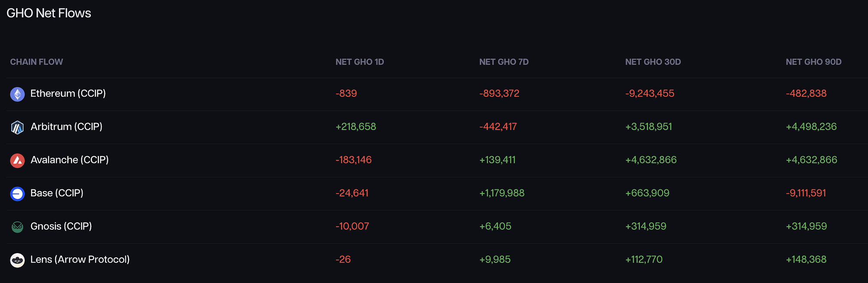
Task: Sort by the Chain Flow column header
Action: pyautogui.click(x=36, y=62)
